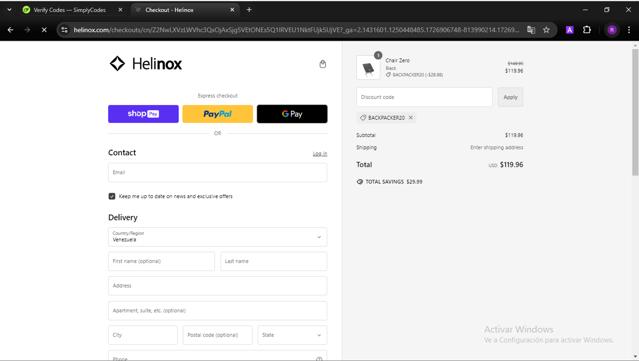The image size is (639, 361).
Task: Open the browser extensions puzzle icon
Action: (x=586, y=30)
